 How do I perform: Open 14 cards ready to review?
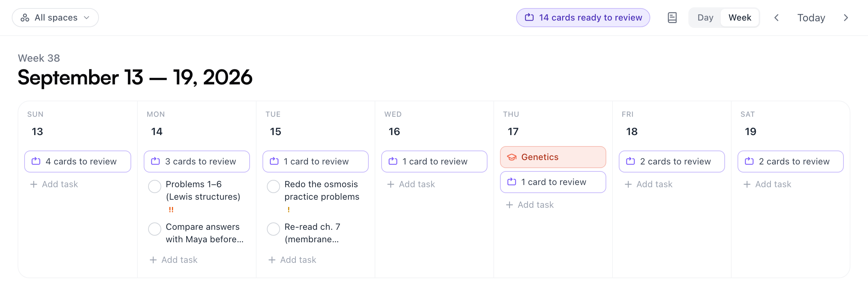(583, 18)
